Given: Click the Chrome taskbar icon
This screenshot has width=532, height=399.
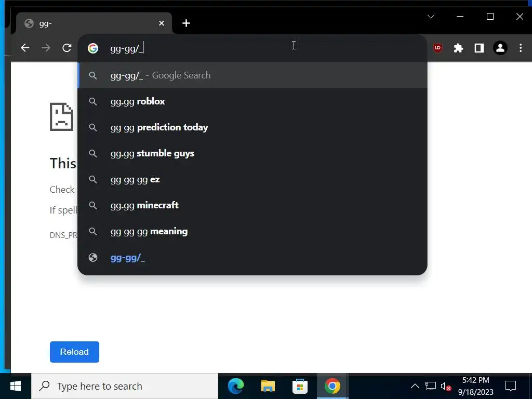Looking at the screenshot, I should pos(332,386).
